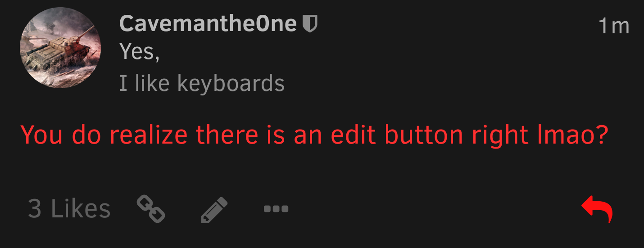The width and height of the screenshot is (644, 248).
Task: Copy post link via chain icon
Action: click(x=151, y=209)
